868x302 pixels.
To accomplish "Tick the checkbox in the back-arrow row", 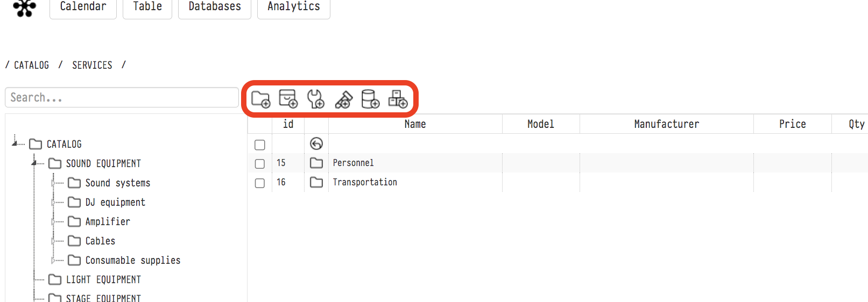I will click(x=260, y=145).
